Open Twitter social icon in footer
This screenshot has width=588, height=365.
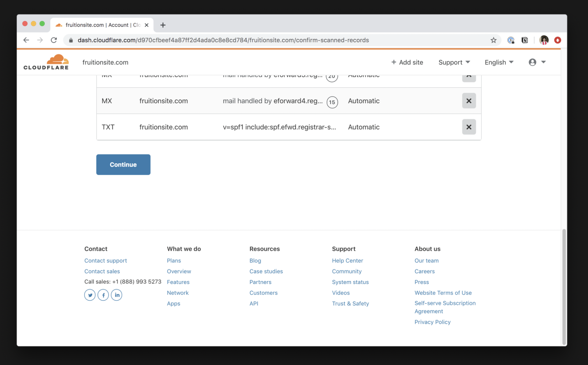coord(90,295)
